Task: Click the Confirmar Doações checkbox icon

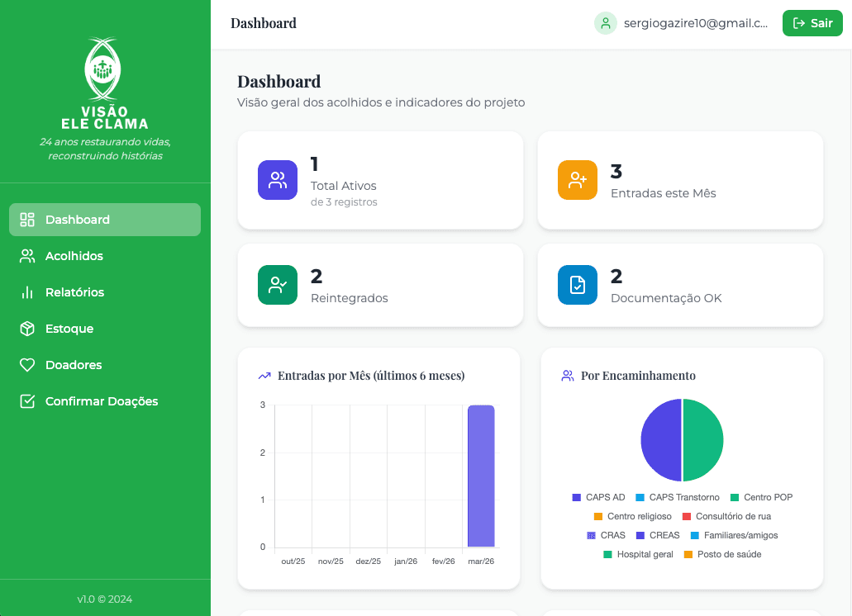Action: [27, 401]
